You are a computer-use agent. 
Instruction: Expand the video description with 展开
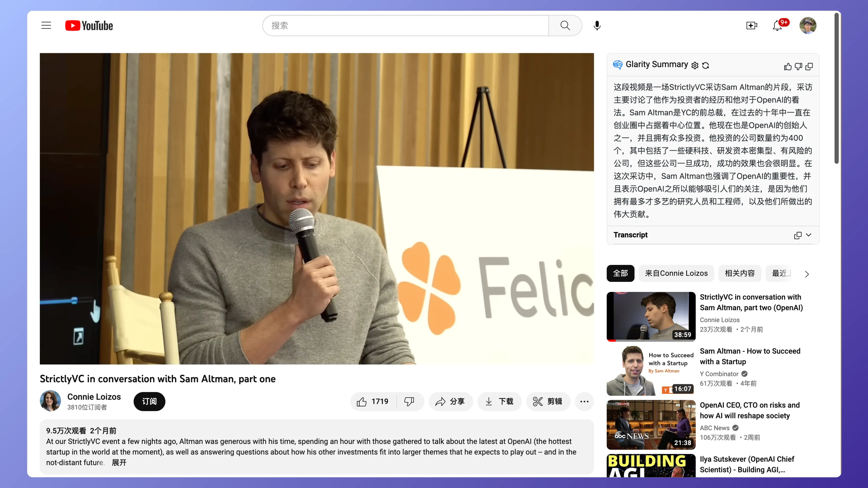point(119,462)
